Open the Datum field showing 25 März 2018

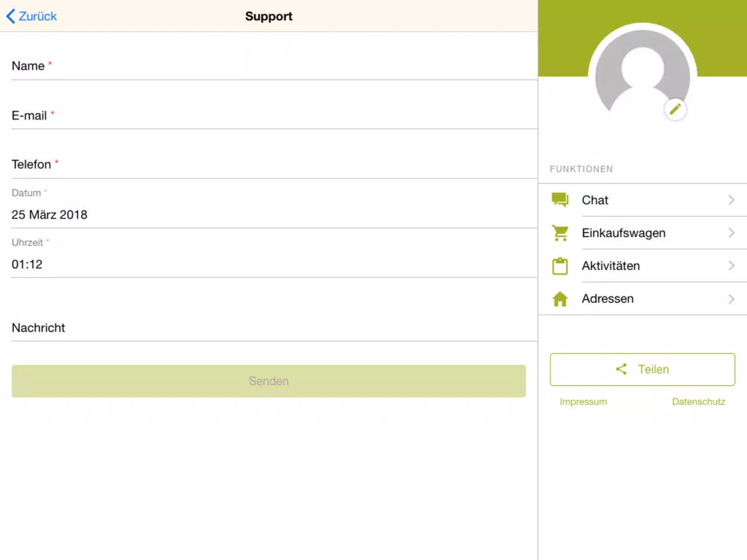274,208
